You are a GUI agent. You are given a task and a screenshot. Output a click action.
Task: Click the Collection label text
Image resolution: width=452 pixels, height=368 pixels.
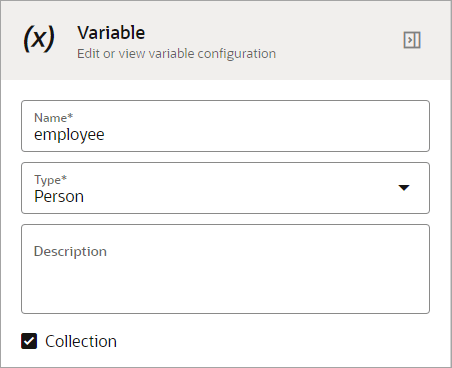point(81,341)
